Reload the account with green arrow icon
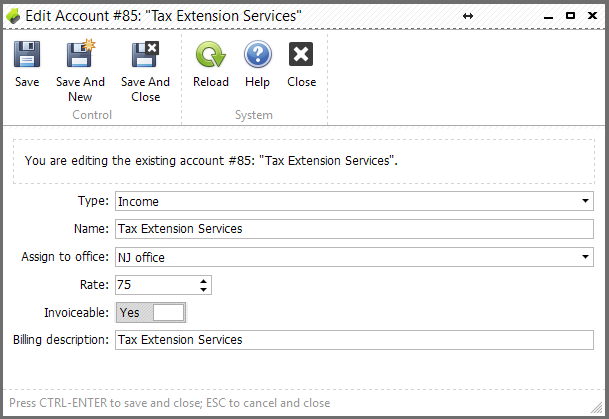The height and width of the screenshot is (419, 609). (x=211, y=54)
